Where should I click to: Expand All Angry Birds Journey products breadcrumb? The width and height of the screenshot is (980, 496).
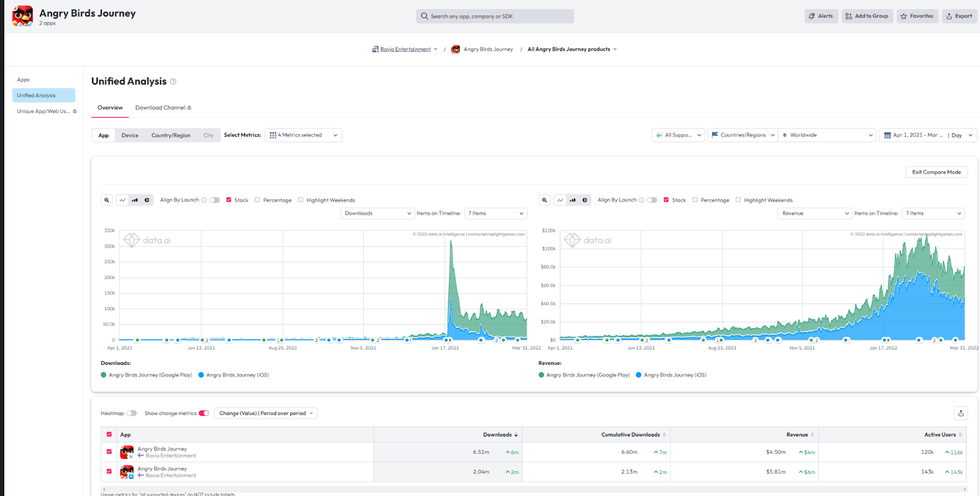(572, 49)
